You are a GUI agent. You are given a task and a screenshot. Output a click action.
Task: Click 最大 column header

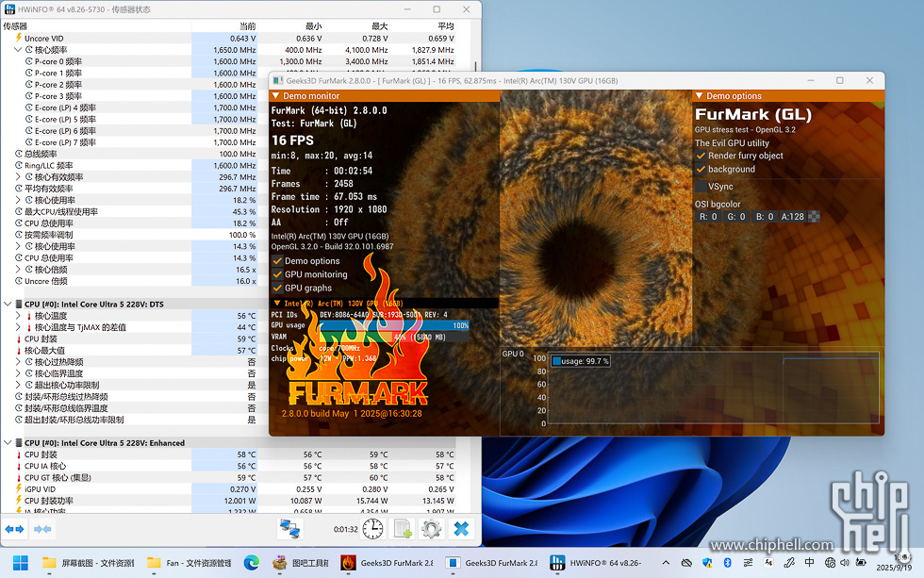(357, 25)
